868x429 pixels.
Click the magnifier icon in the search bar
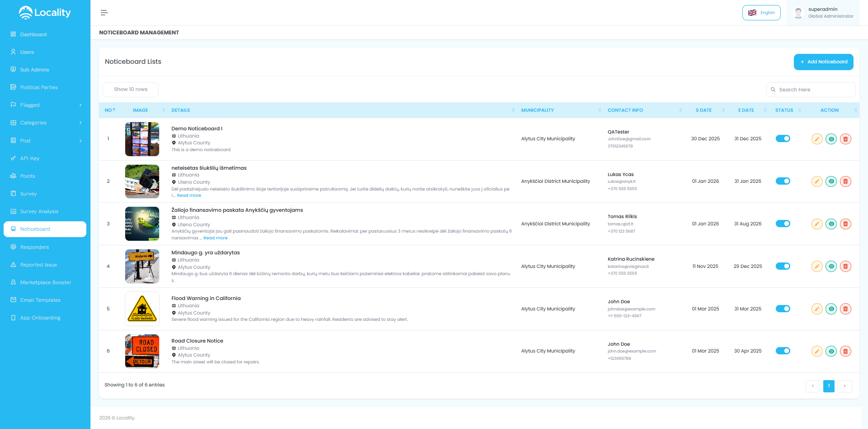pos(774,90)
